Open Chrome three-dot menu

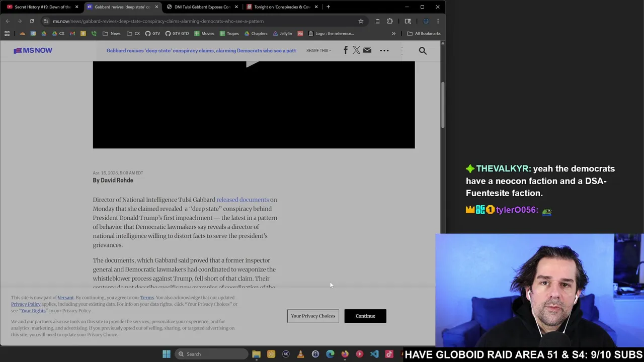(x=438, y=21)
